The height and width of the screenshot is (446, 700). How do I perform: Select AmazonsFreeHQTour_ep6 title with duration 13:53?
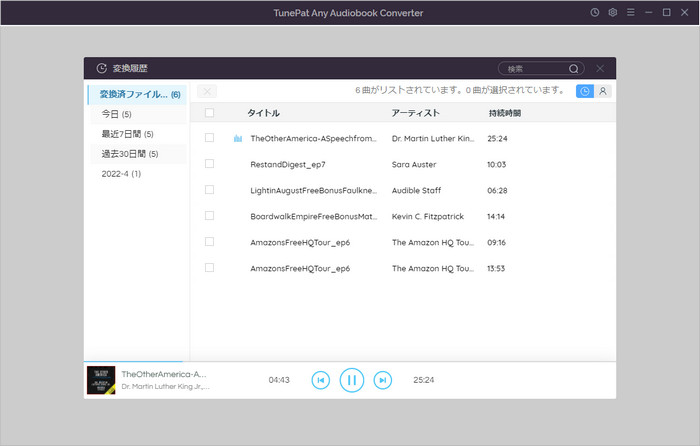[300, 268]
